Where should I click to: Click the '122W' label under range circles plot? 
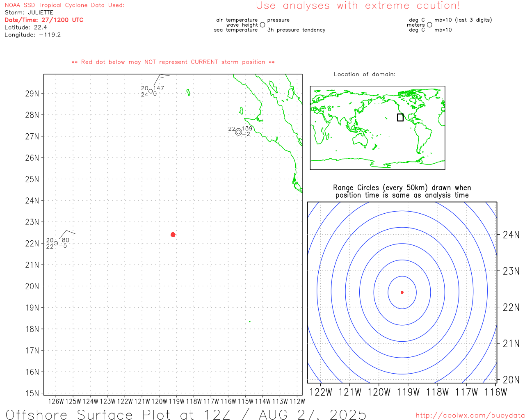pyautogui.click(x=321, y=392)
